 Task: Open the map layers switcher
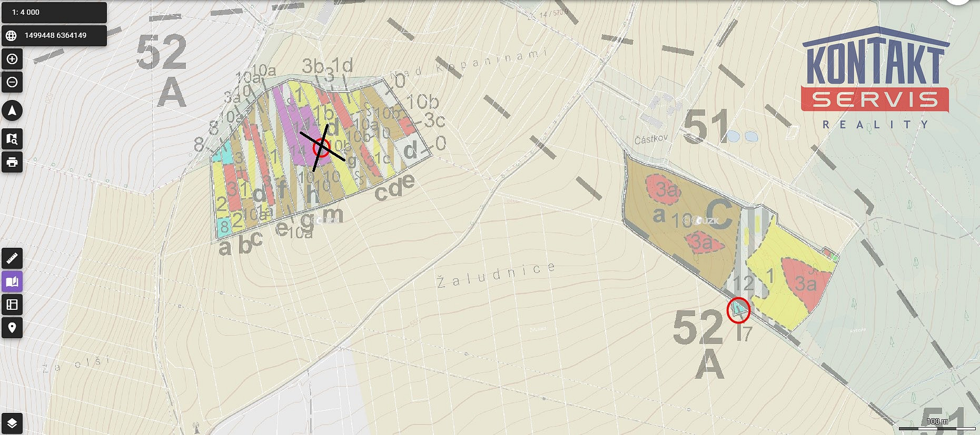point(12,423)
